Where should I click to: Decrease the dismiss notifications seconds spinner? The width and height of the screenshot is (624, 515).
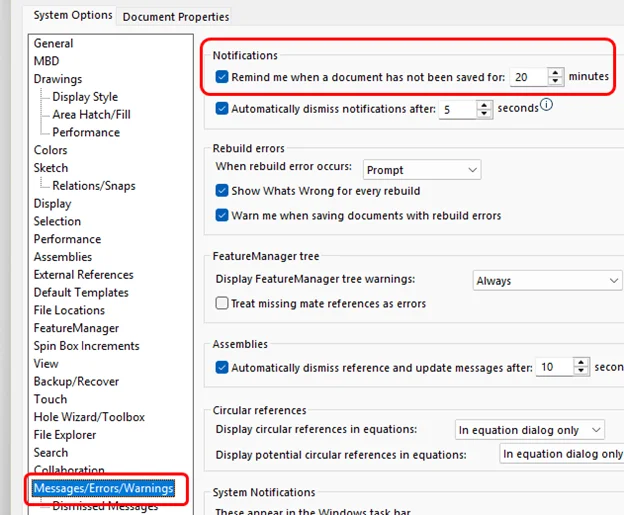485,114
